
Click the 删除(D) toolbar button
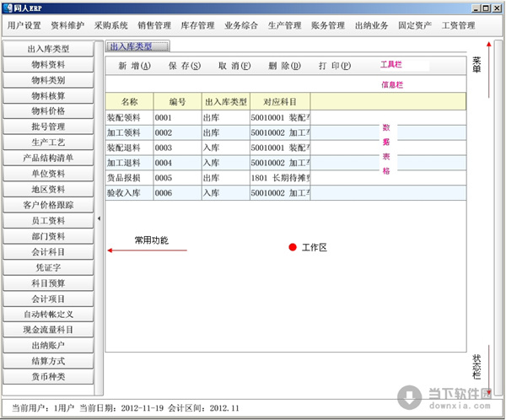[284, 66]
